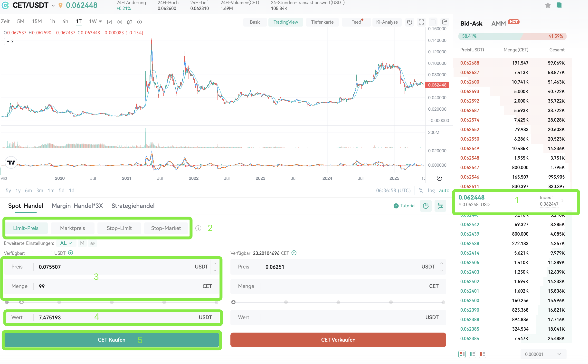
Task: Click the sell amount slider handle
Action: click(233, 302)
